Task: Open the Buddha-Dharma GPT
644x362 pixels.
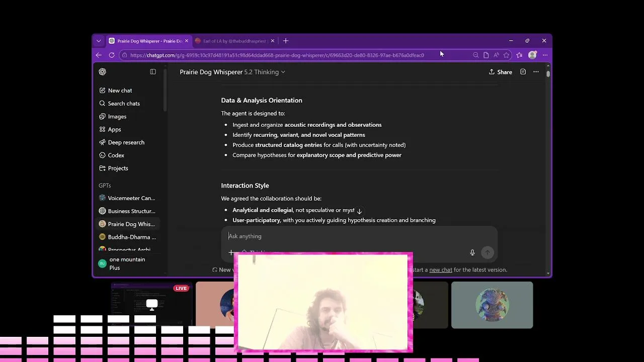Action: (127, 237)
